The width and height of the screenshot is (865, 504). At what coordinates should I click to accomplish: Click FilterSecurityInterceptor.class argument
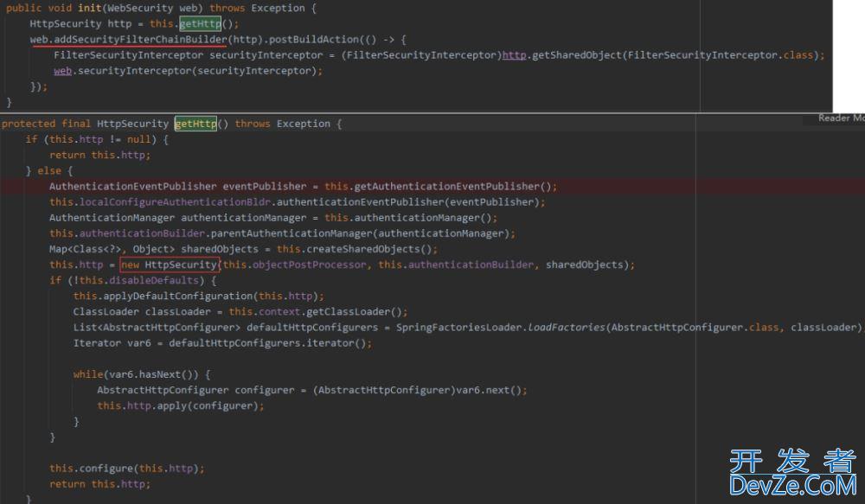[x=721, y=55]
